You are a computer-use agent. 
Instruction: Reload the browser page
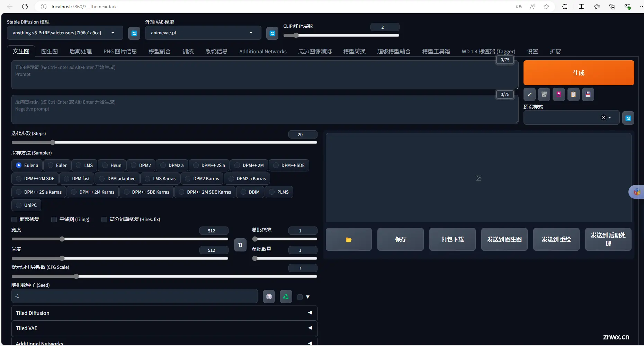click(25, 7)
